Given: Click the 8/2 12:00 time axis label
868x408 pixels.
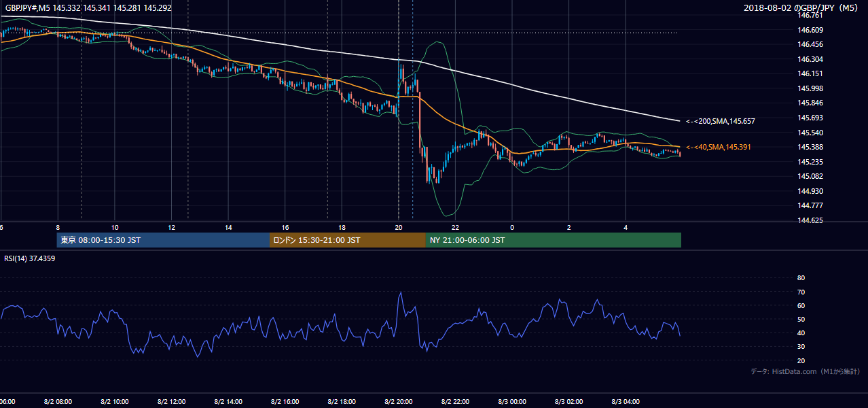Looking at the screenshot, I should pyautogui.click(x=171, y=402).
